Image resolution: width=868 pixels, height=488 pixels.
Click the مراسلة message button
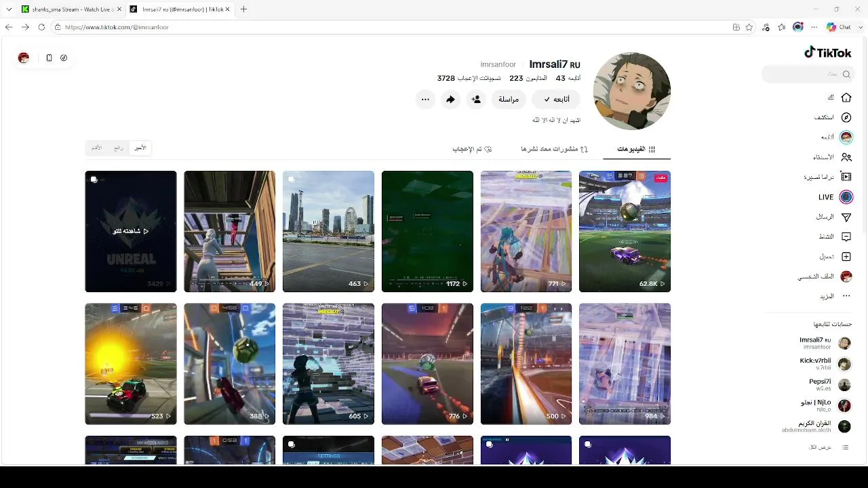(509, 100)
